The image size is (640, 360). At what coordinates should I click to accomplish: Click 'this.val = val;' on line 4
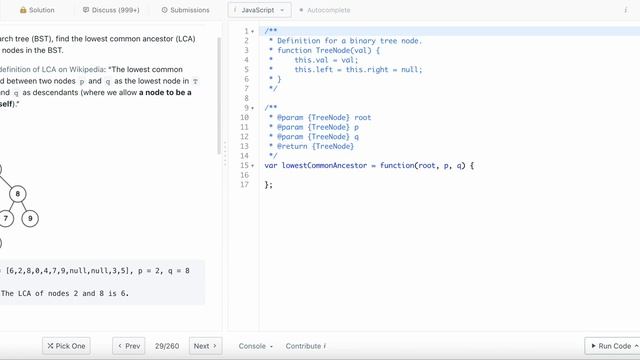(326, 60)
